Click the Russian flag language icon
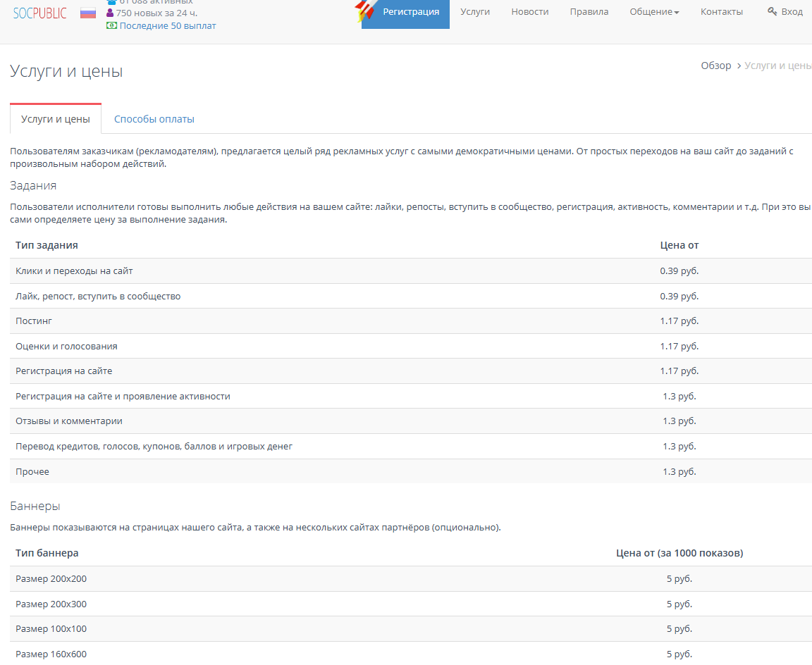 (88, 13)
